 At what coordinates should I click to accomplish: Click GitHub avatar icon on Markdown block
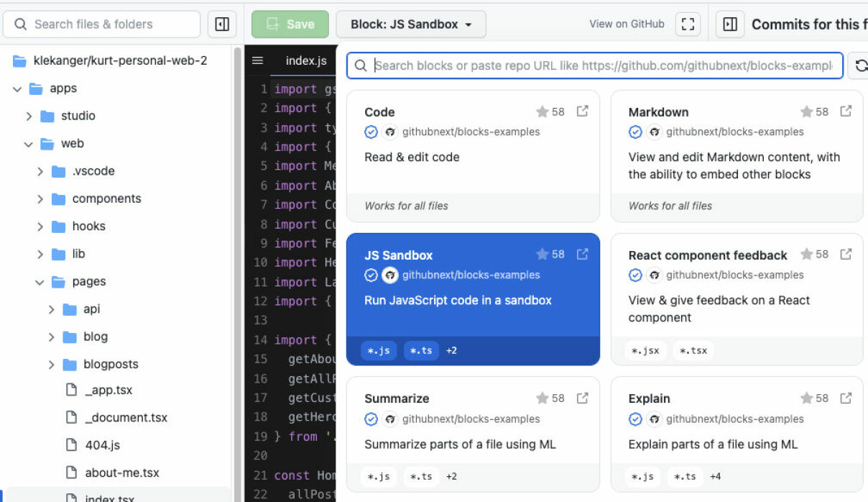coord(654,132)
